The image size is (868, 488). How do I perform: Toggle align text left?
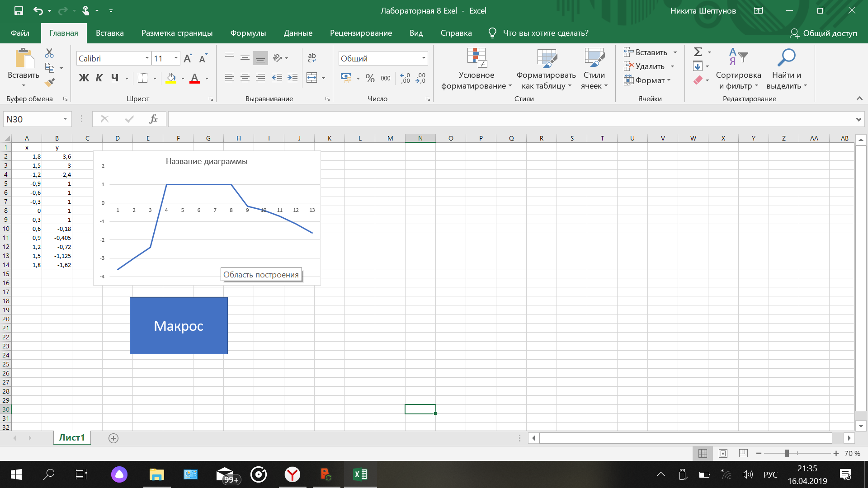click(x=230, y=78)
